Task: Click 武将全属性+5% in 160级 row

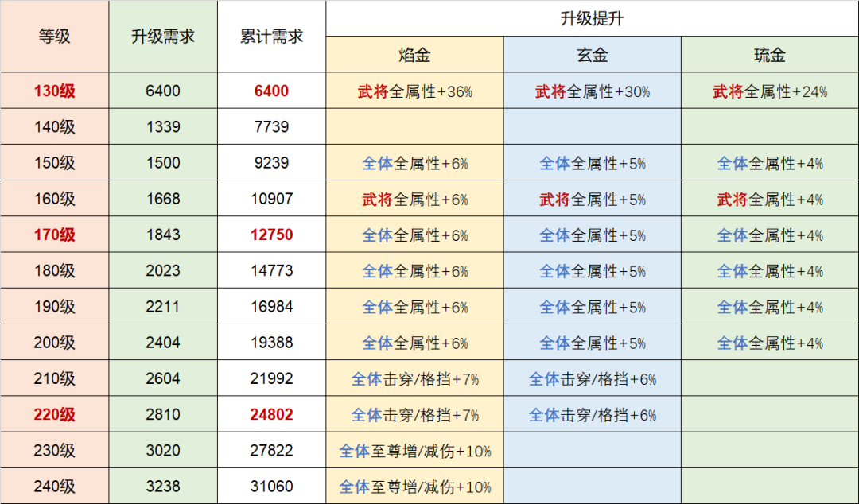Action: pos(593,199)
